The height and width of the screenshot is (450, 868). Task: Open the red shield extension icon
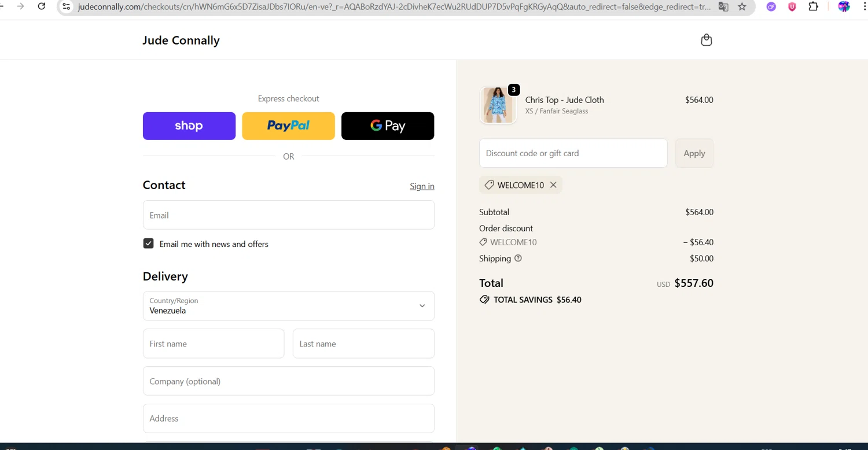792,6
